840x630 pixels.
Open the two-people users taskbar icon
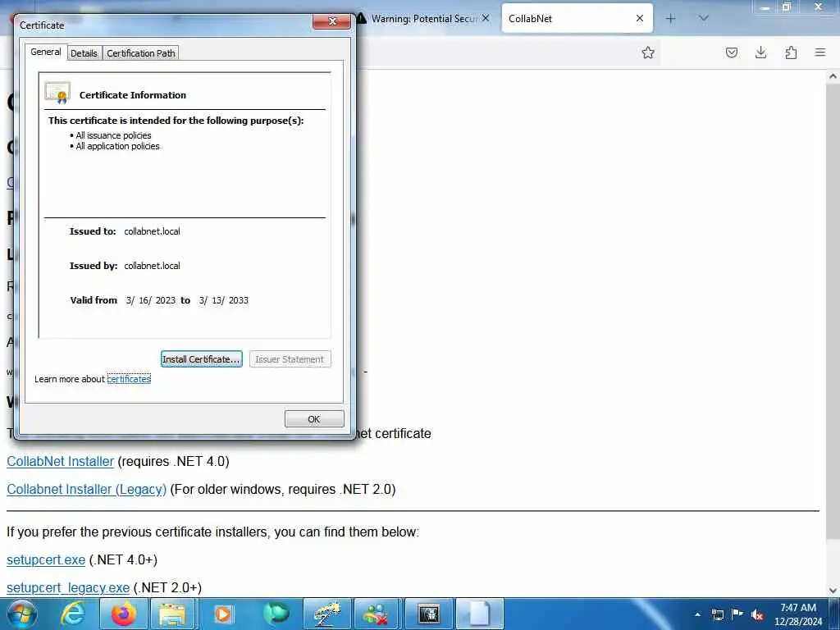point(377,614)
